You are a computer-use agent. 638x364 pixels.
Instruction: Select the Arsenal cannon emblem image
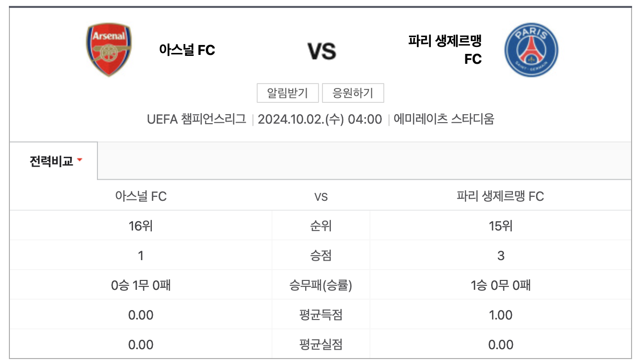coord(108,52)
